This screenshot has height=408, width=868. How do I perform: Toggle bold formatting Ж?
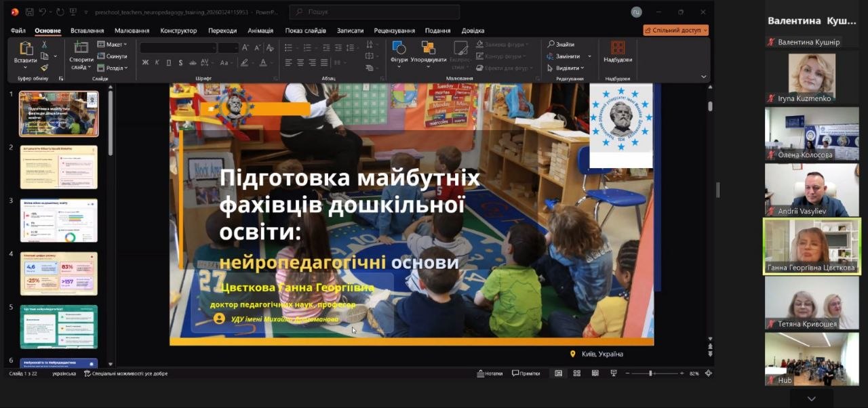pos(145,62)
